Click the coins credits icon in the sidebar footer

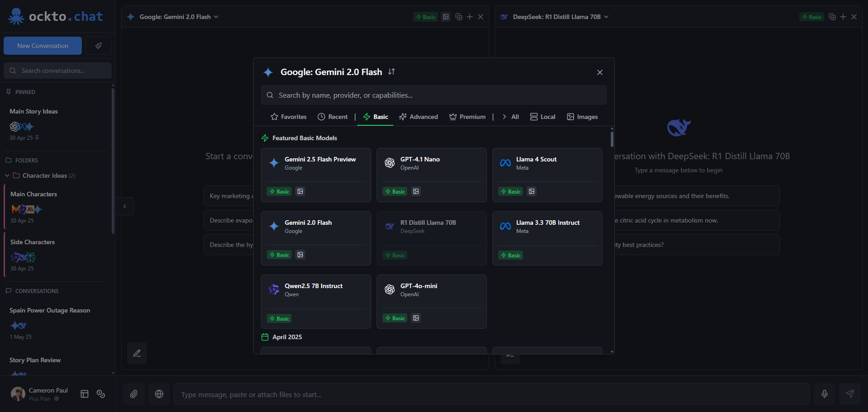(101, 394)
